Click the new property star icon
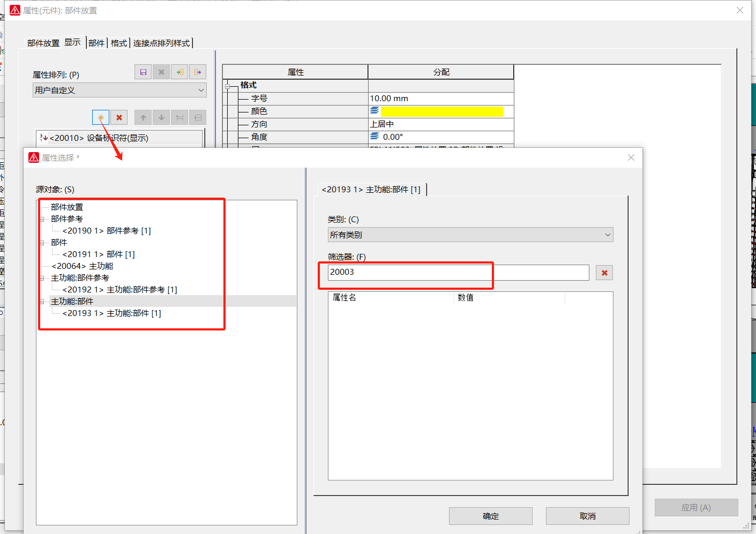756x534 pixels. coord(101,117)
